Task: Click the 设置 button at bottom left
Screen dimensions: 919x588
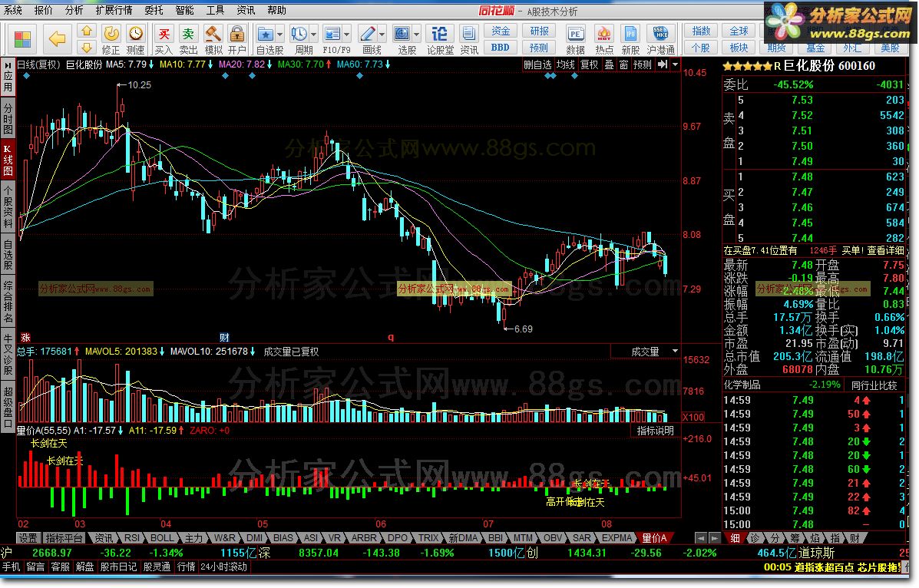Action: pos(28,538)
